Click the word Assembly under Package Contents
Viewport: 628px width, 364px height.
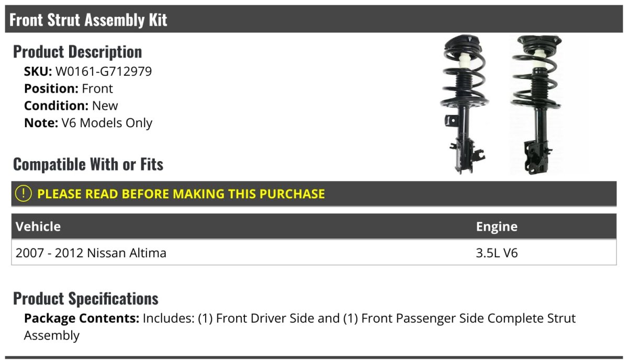coord(52,336)
